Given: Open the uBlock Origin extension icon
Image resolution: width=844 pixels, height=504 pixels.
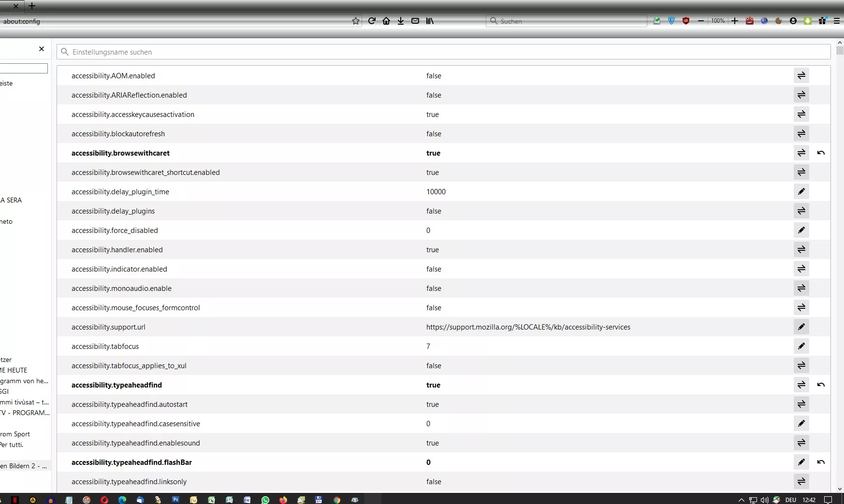Looking at the screenshot, I should pos(686,21).
